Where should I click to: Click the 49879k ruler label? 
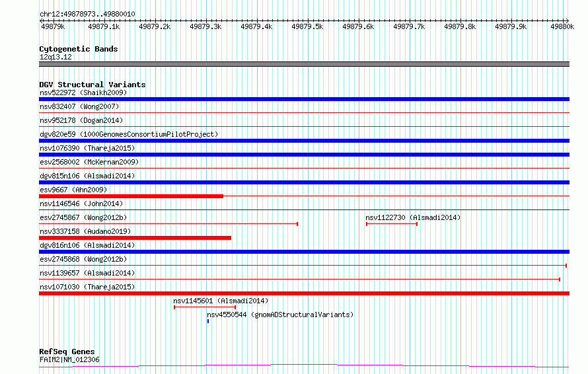coord(53,26)
